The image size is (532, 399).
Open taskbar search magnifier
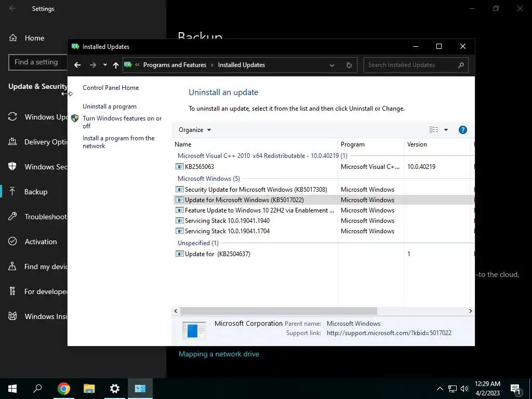37,389
